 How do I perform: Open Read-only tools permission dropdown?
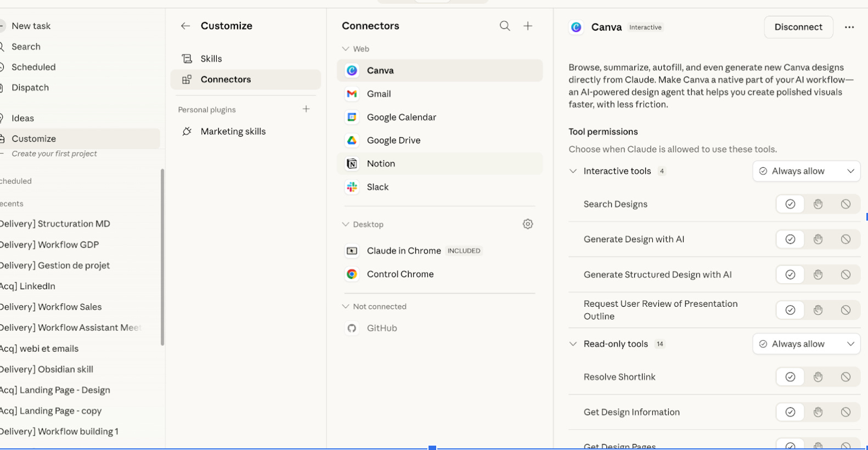click(x=807, y=344)
